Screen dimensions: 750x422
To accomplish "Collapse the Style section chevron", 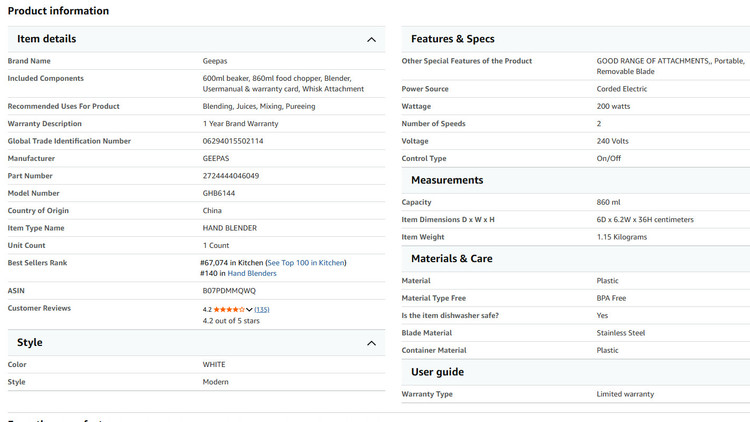I will click(x=371, y=343).
